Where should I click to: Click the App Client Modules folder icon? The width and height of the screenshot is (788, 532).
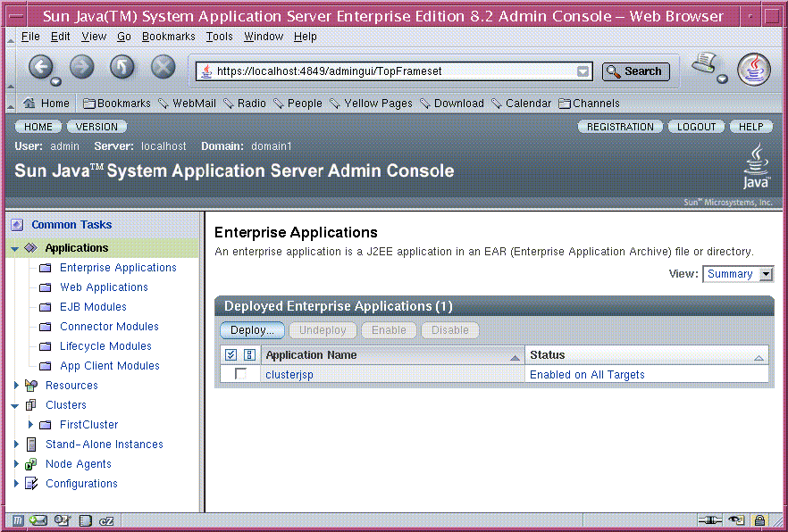tap(46, 366)
